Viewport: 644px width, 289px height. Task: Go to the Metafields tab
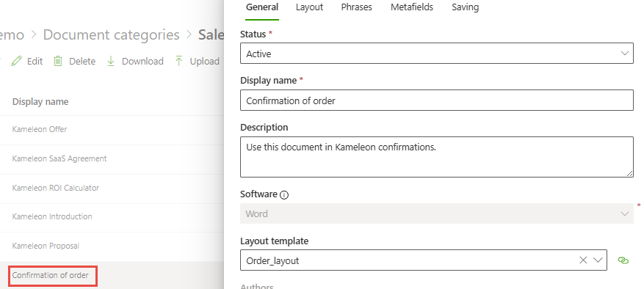[412, 7]
